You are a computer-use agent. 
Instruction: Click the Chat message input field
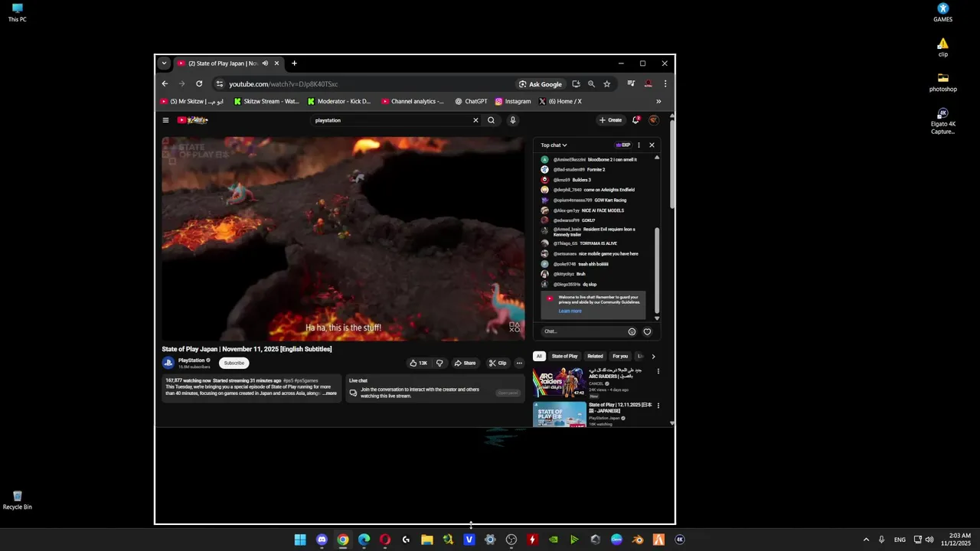(x=583, y=331)
